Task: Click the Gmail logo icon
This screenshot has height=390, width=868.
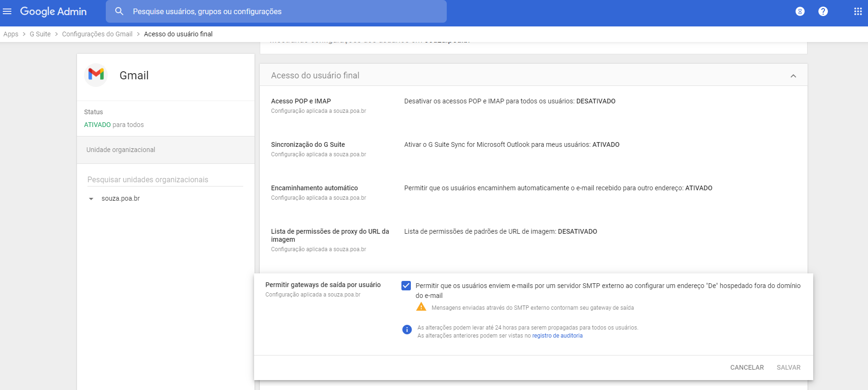Action: coord(96,75)
